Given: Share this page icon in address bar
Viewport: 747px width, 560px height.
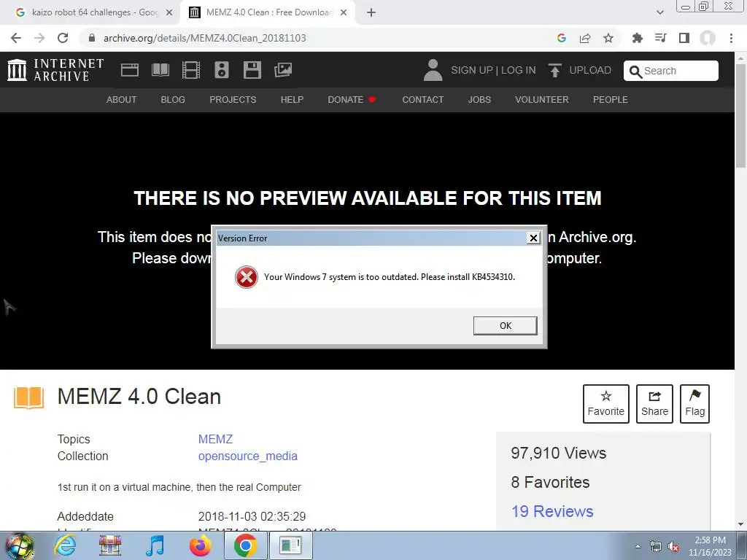Looking at the screenshot, I should point(585,38).
